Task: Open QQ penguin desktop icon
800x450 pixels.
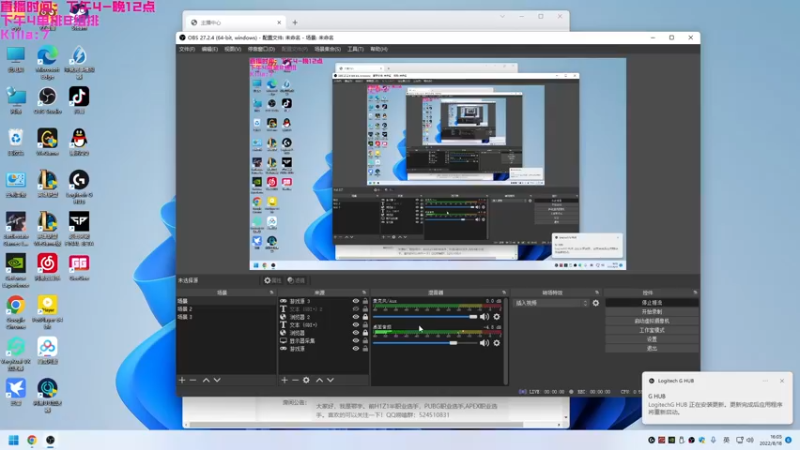Action: (x=79, y=142)
